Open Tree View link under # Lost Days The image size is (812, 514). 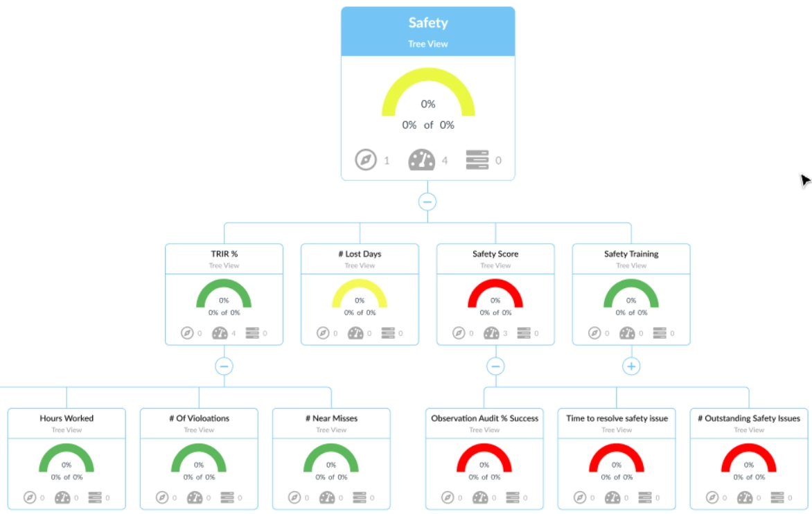point(360,266)
